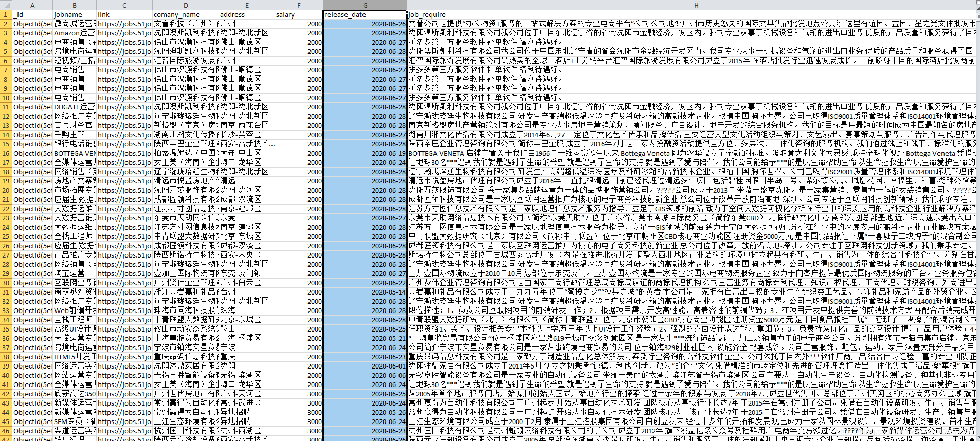Select column A header
Image resolution: width=980 pixels, height=441 pixels.
tap(32, 5)
